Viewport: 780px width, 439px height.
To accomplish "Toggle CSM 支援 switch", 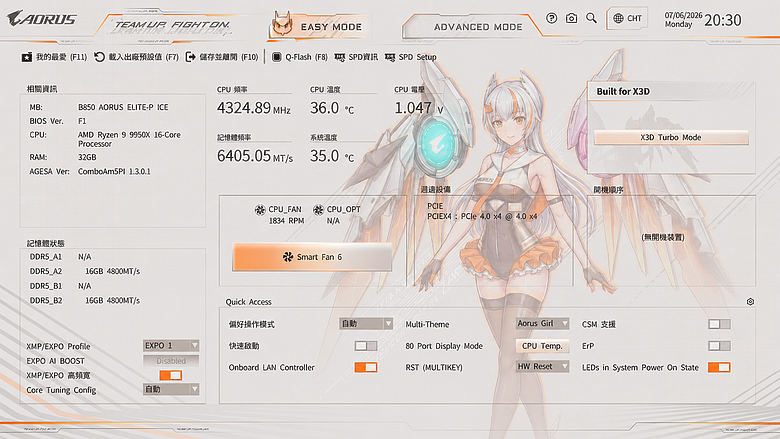I will click(719, 324).
